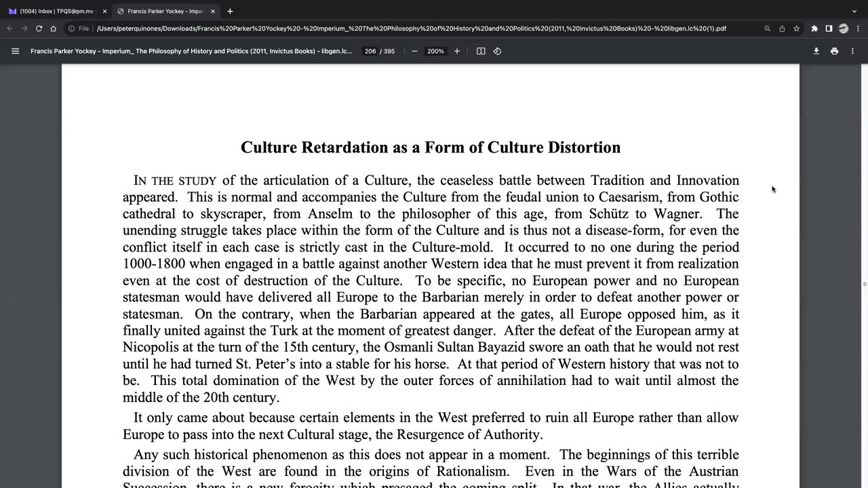Focus the address bar with the PDF path
The image size is (868, 488).
click(x=411, y=28)
